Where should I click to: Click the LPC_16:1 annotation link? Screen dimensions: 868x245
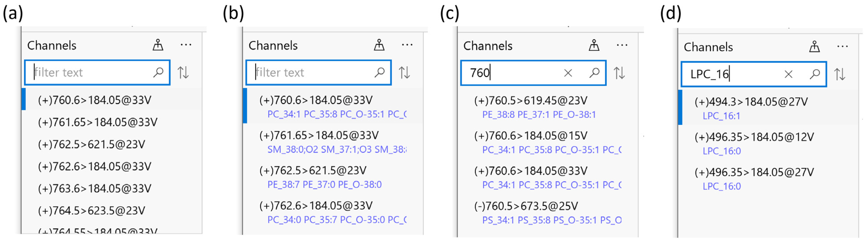(x=721, y=116)
